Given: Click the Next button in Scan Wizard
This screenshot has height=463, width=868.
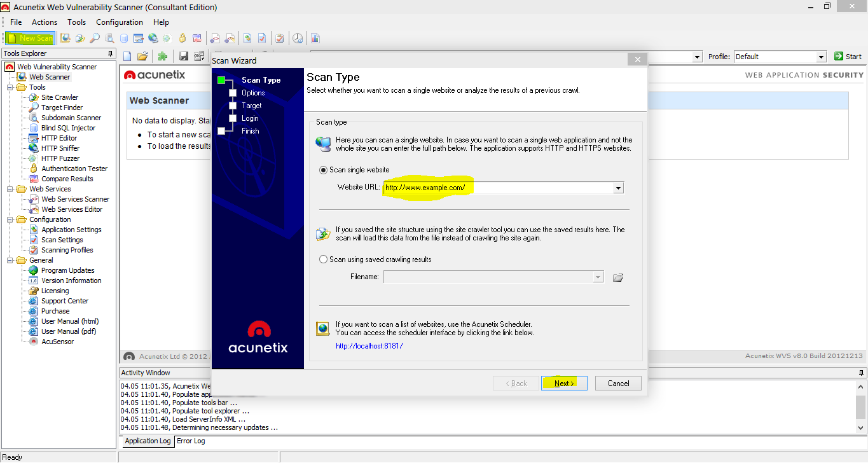Looking at the screenshot, I should click(564, 383).
